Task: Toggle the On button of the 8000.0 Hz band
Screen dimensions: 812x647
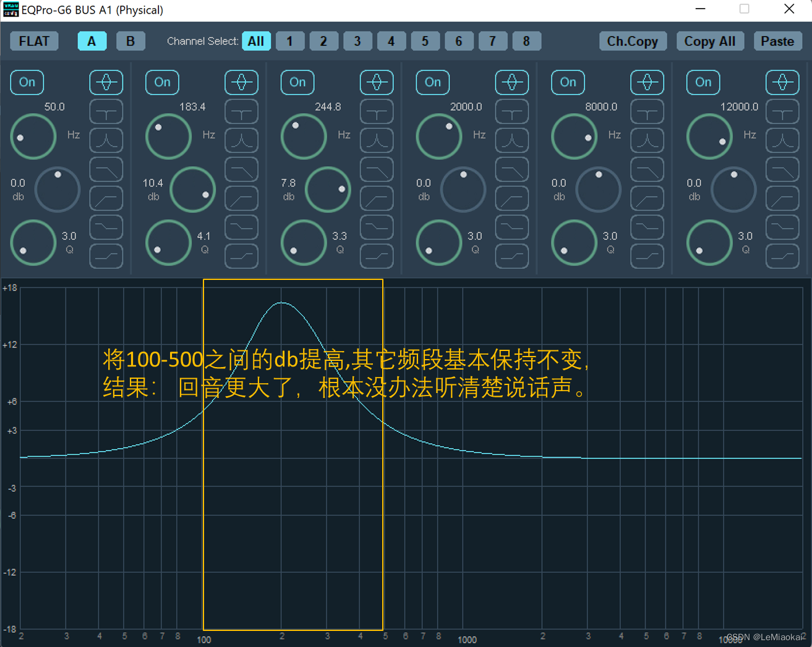Action: tap(568, 82)
